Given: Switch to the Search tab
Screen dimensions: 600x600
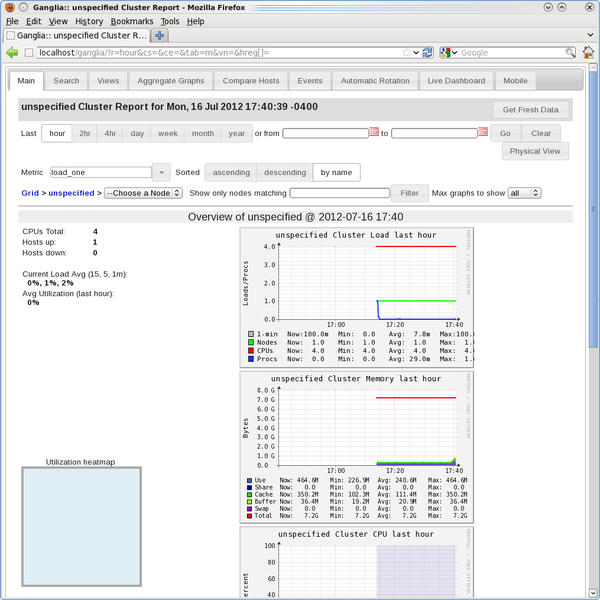Looking at the screenshot, I should pyautogui.click(x=66, y=81).
